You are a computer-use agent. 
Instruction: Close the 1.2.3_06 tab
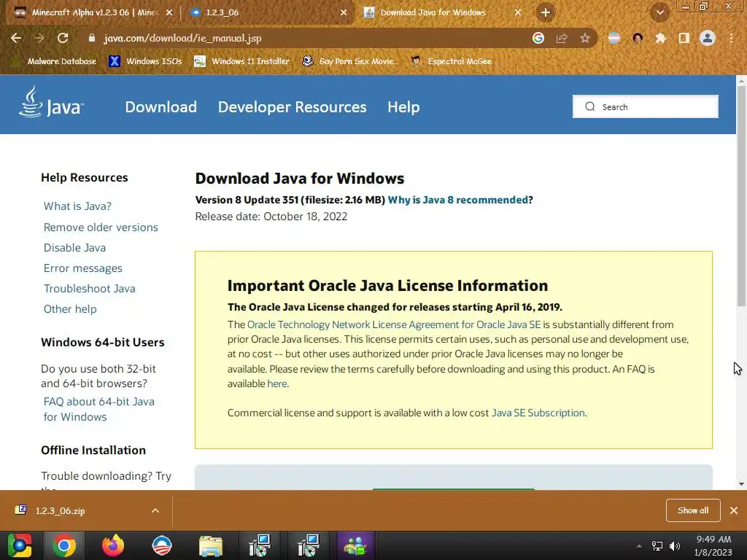(344, 12)
